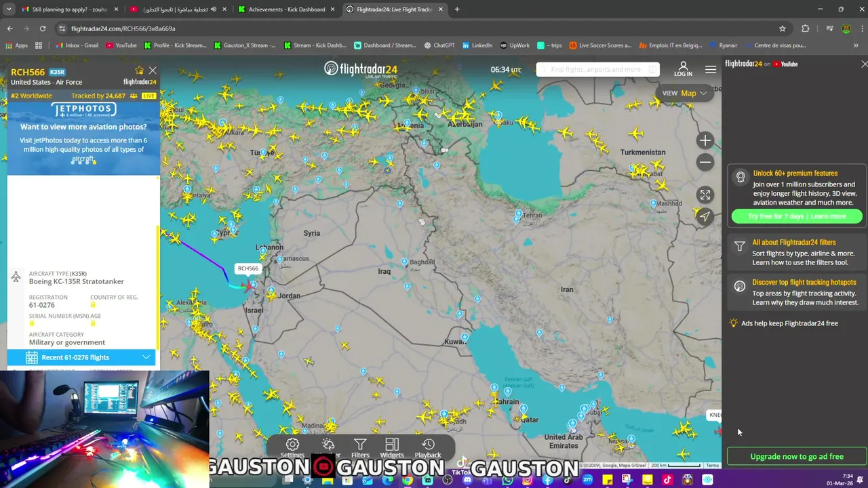Select the Flightradar24 Live Flight Tracker tab
868x488 pixels.
pyautogui.click(x=394, y=9)
